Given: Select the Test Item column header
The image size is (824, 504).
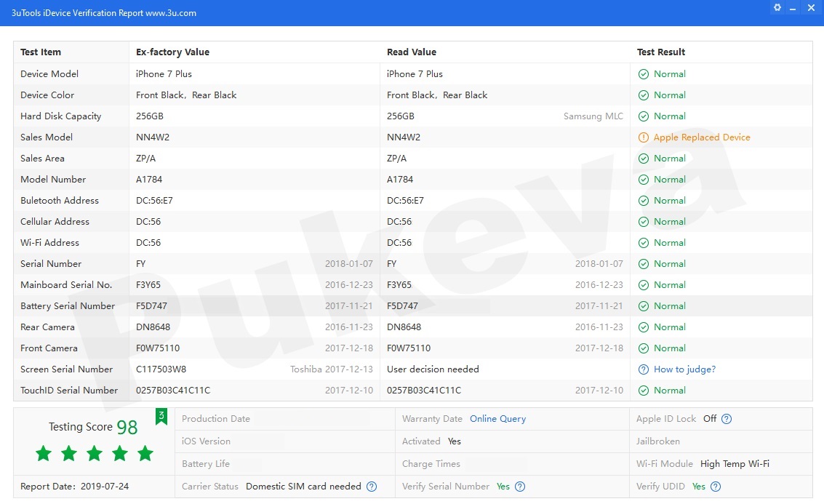Looking at the screenshot, I should pos(41,52).
